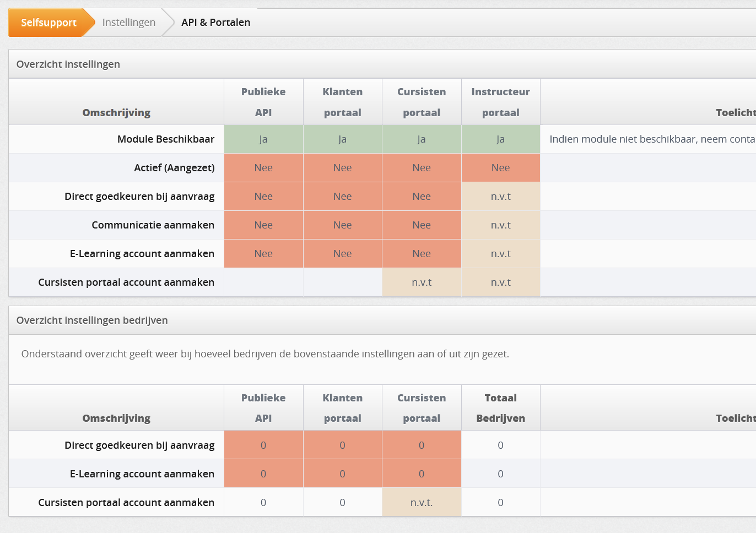
Task: Select n.v.t for Communicatie aanmaken under Instructeur portaal
Action: pos(500,225)
